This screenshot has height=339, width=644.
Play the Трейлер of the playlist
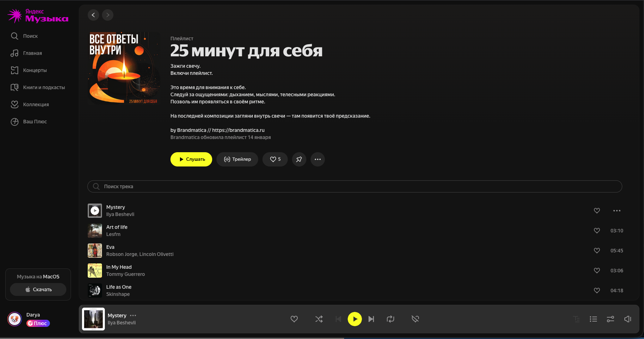click(237, 159)
